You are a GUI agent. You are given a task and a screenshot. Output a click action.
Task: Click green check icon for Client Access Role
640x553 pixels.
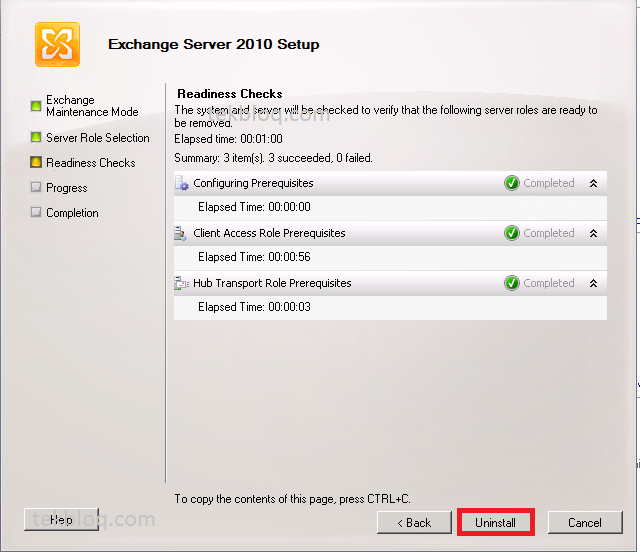coord(511,233)
